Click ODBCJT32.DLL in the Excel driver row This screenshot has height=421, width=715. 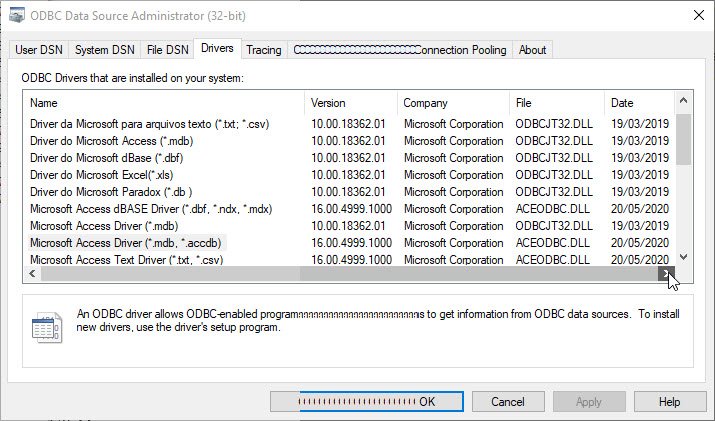[x=554, y=175]
